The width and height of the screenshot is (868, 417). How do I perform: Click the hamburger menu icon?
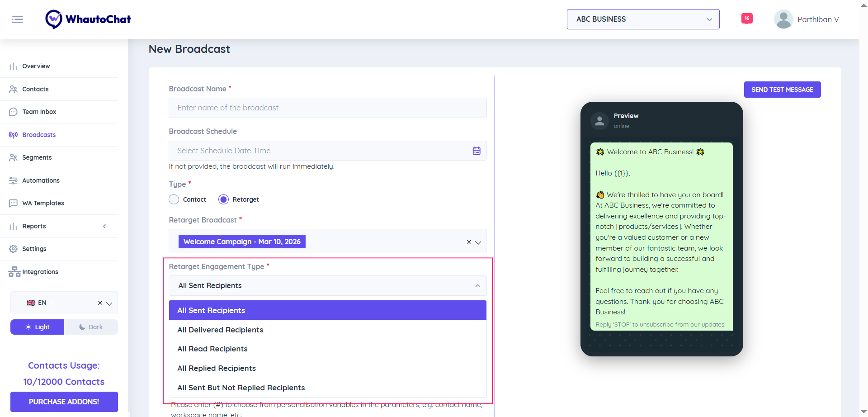(x=17, y=19)
